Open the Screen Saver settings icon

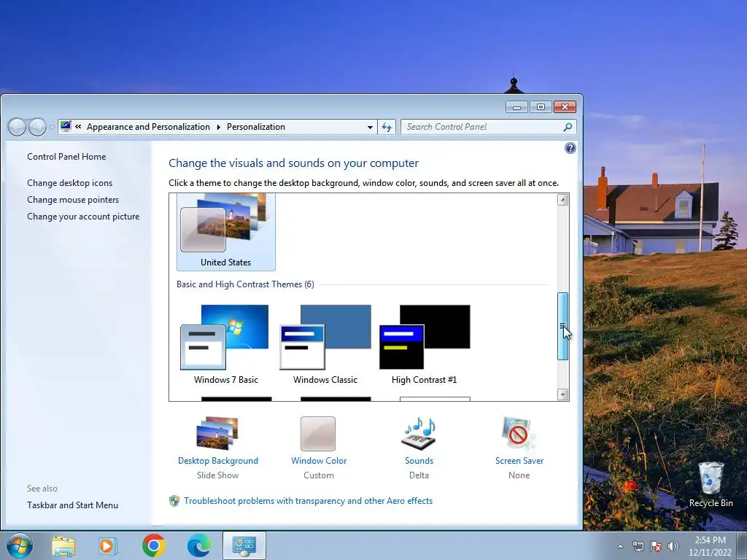coord(519,433)
